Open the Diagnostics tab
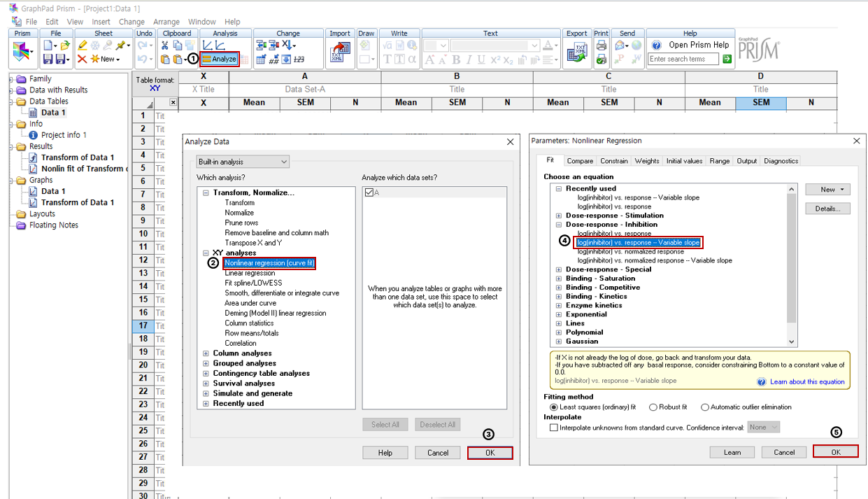Image resolution: width=868 pixels, height=499 pixels. pos(781,161)
